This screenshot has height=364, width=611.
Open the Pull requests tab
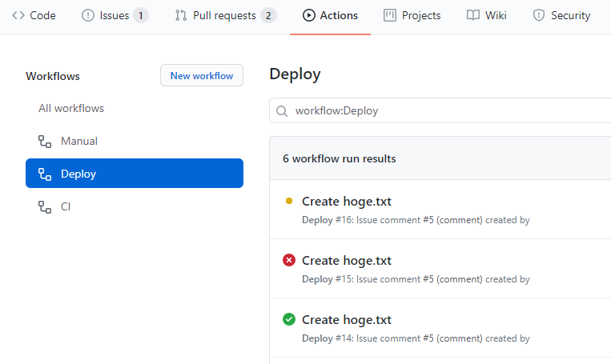226,15
